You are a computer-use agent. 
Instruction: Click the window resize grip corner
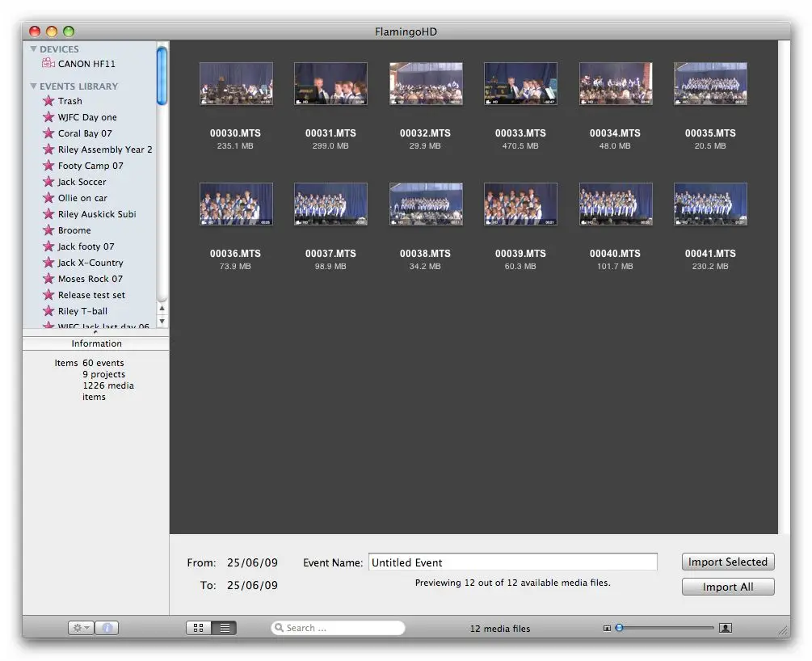784,630
